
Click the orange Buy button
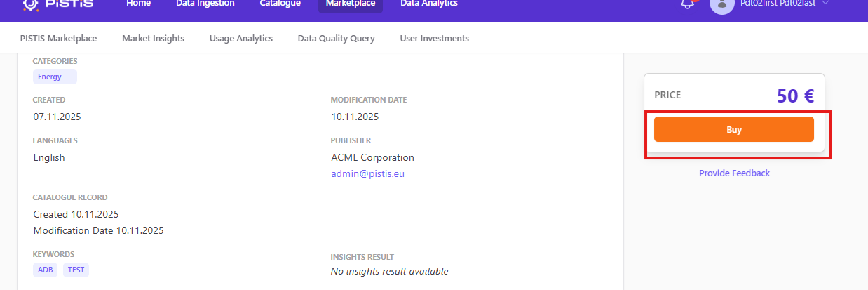(x=734, y=129)
